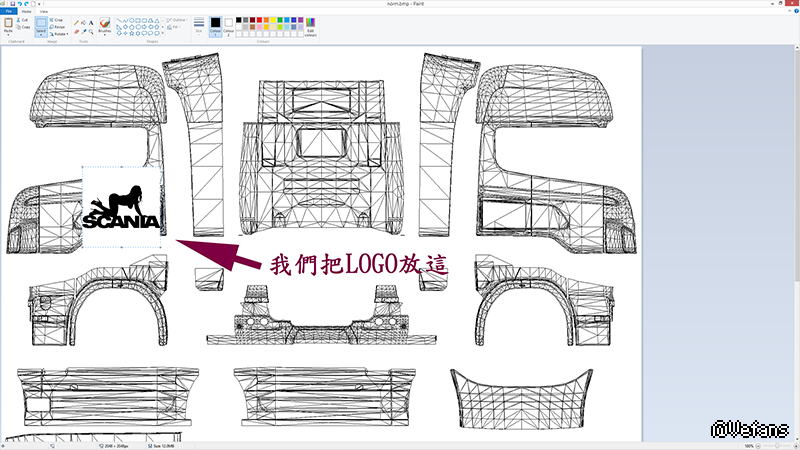800x450 pixels.
Task: Open the Select dropdown arrow
Action: [x=41, y=34]
